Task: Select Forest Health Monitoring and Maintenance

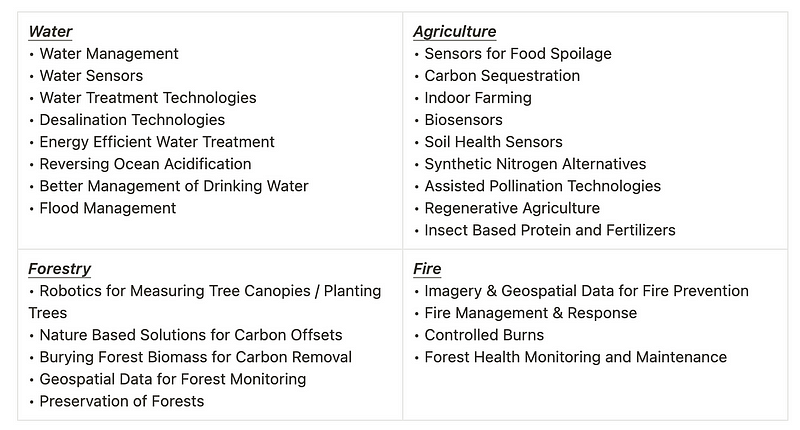Action: pyautogui.click(x=576, y=357)
